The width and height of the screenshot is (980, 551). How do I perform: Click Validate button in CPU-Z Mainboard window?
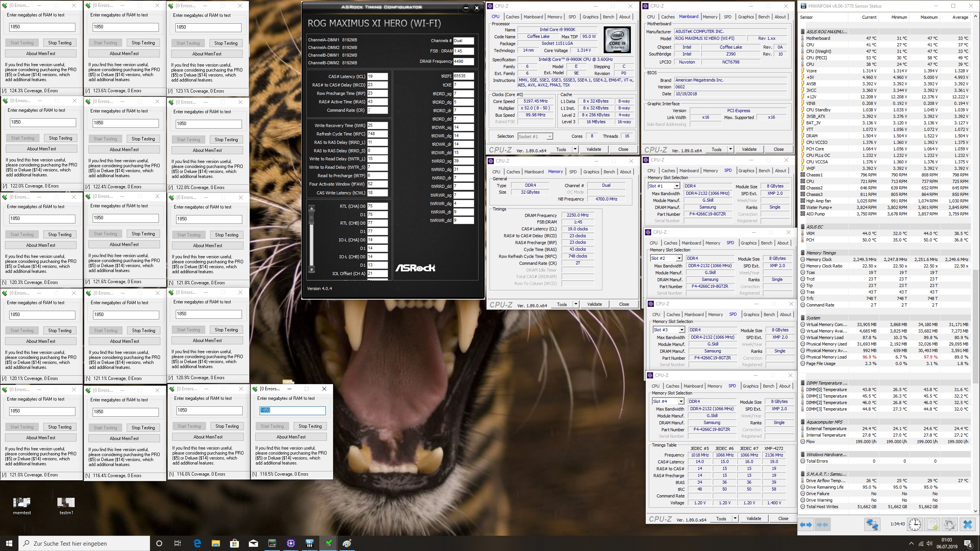pos(749,149)
